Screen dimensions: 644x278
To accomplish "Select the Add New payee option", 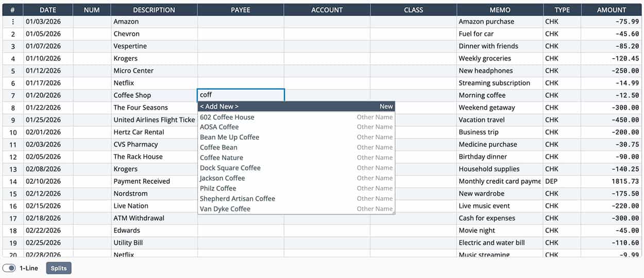I will point(296,107).
